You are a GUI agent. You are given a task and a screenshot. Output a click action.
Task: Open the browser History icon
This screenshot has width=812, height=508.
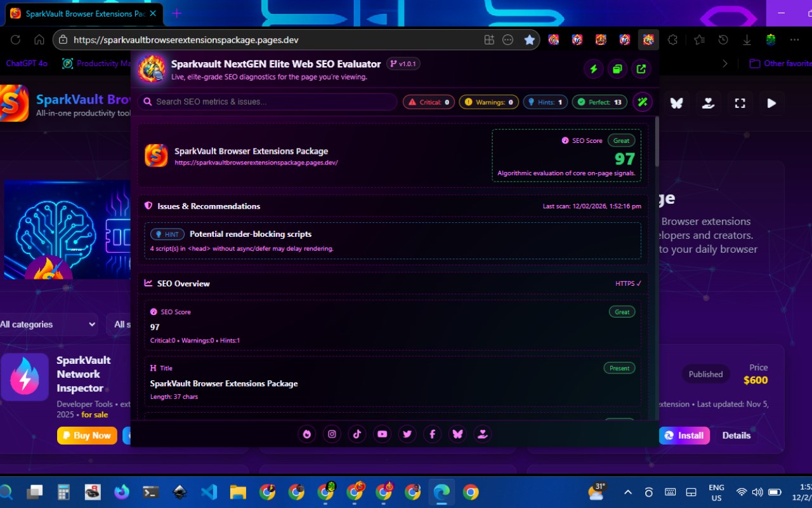[723, 39]
